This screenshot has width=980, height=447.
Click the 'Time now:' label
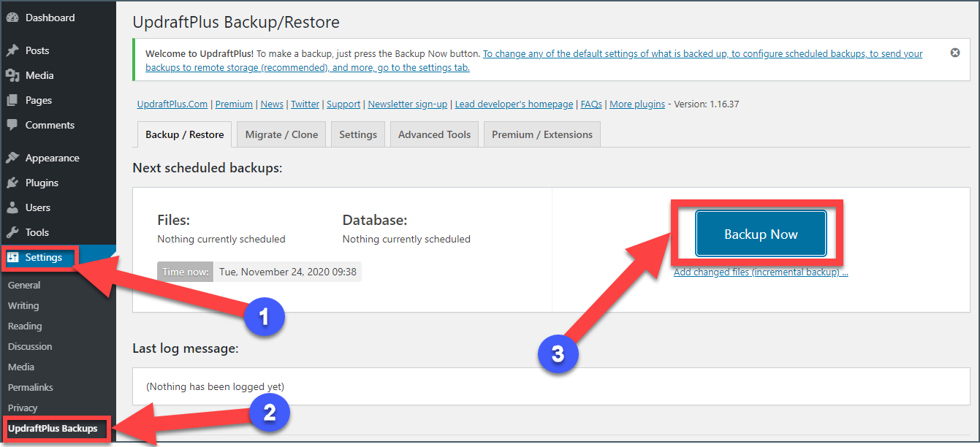186,272
